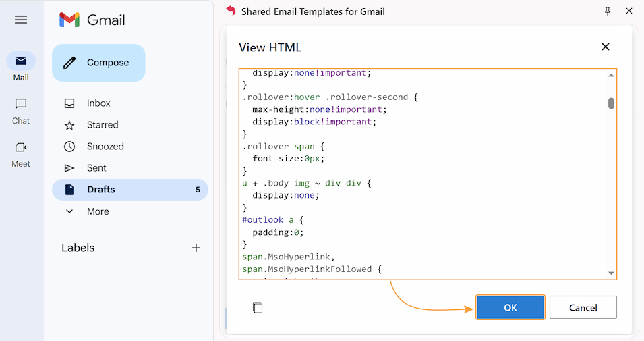This screenshot has height=341, width=644.
Task: Copy HTML to clipboard icon
Action: click(258, 307)
